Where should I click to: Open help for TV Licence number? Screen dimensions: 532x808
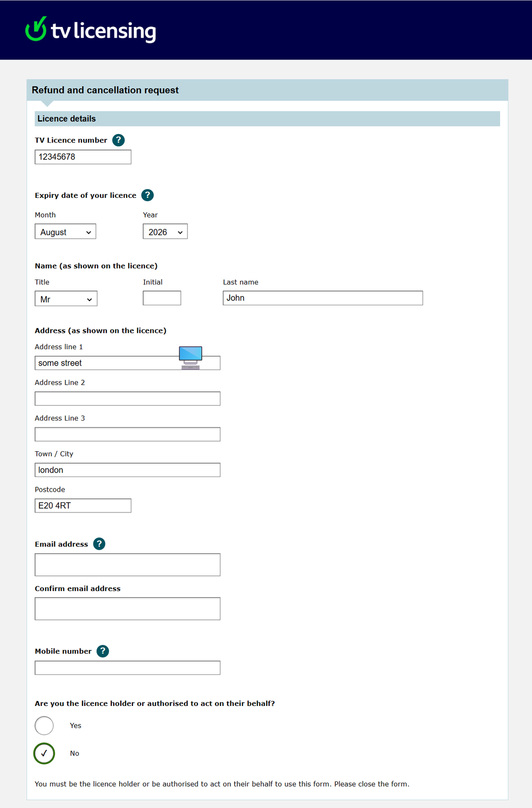coord(118,140)
